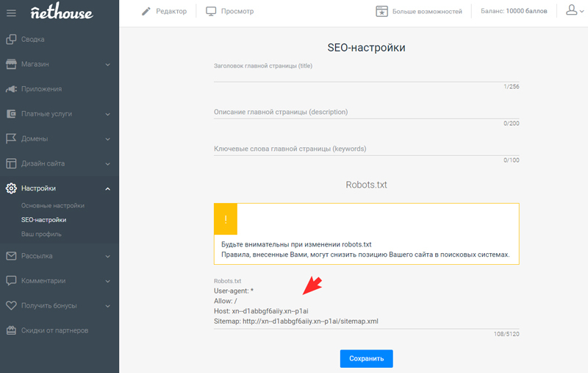Click the 'Allow: /' line

[x=226, y=301]
